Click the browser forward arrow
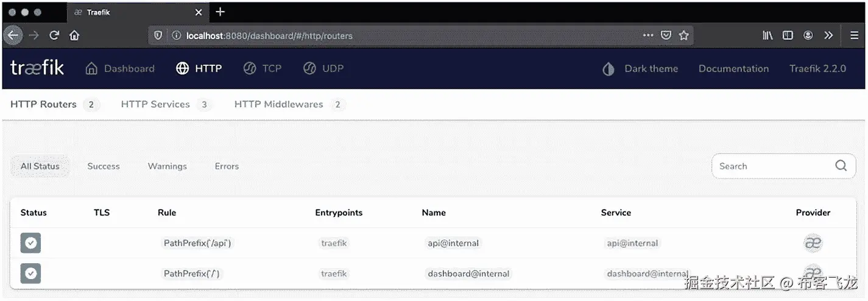Viewport: 868px width, 301px height. pyautogui.click(x=34, y=35)
